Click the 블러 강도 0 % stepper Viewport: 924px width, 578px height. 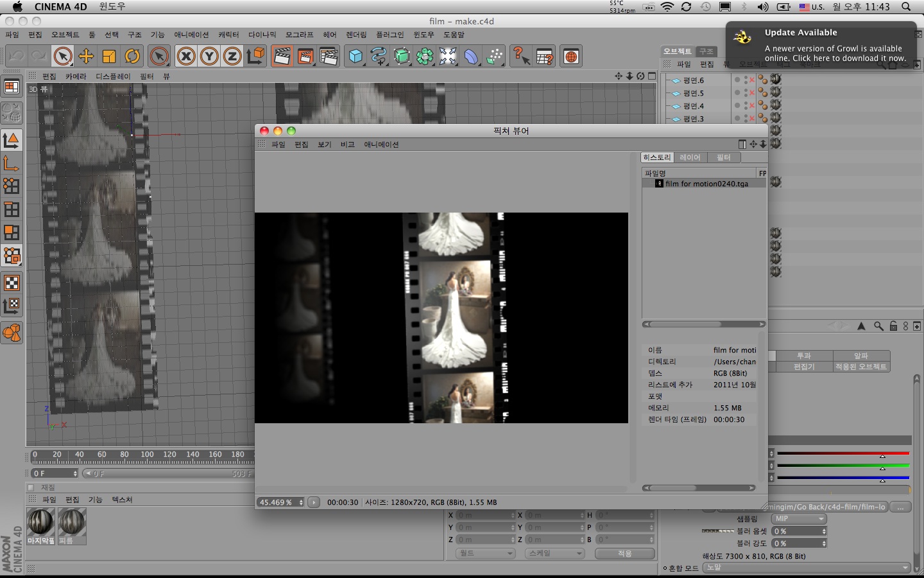tap(825, 543)
